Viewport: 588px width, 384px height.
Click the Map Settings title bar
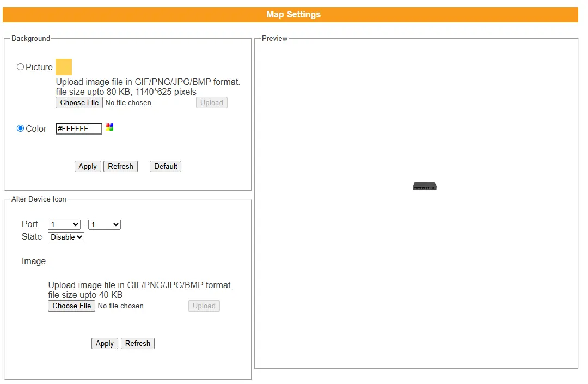[290, 15]
